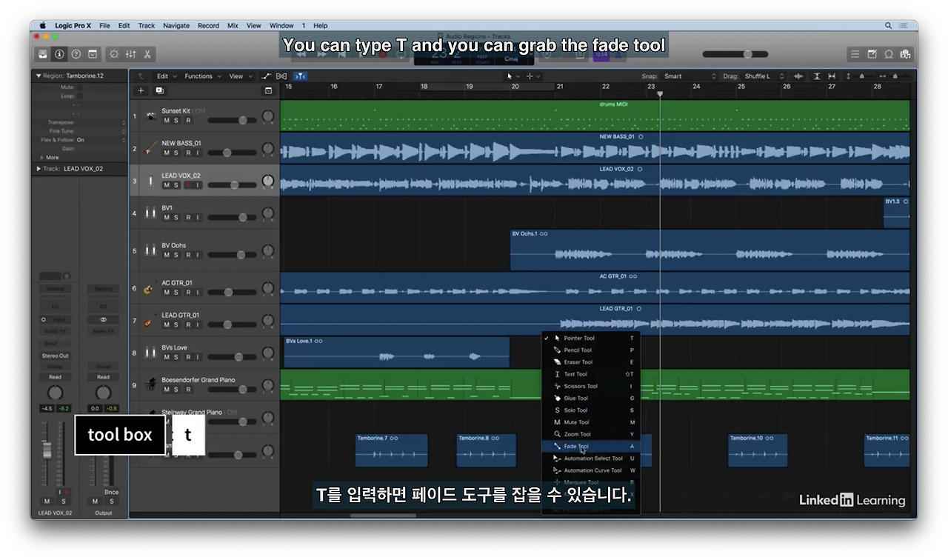
Task: Toggle the Inspector info icon
Action: tap(59, 54)
